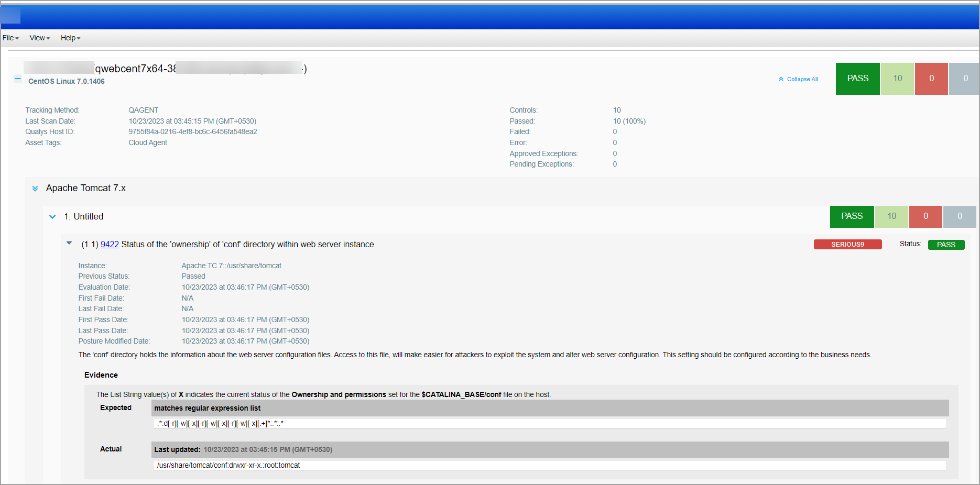Select actual /usr/share/tomcat/conf value
Screen dimensions: 980x485
point(550,465)
